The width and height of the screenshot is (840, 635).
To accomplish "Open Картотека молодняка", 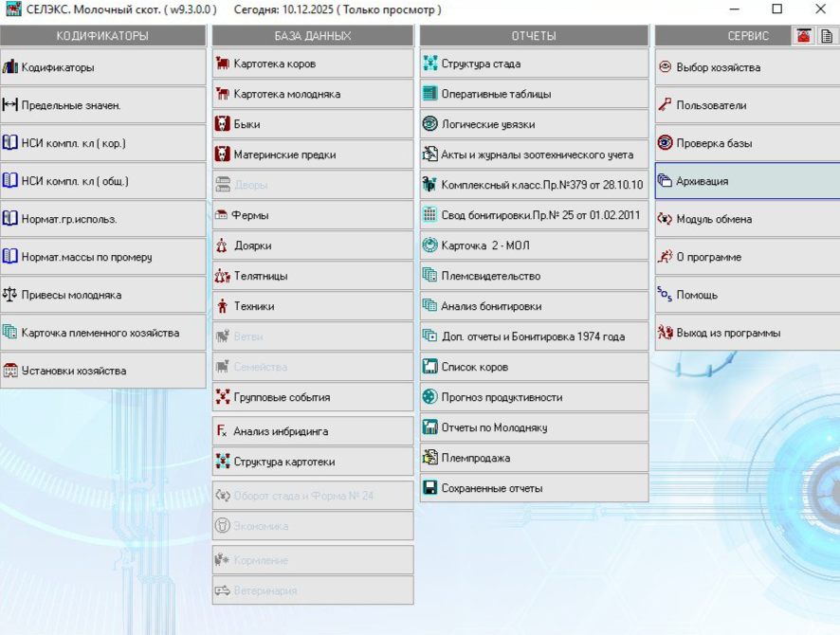I will (x=313, y=94).
